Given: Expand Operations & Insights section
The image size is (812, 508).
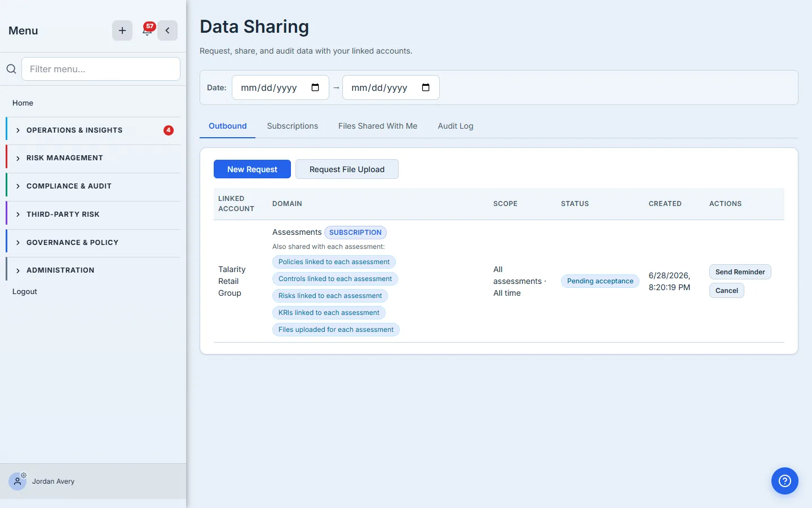Looking at the screenshot, I should (93, 130).
